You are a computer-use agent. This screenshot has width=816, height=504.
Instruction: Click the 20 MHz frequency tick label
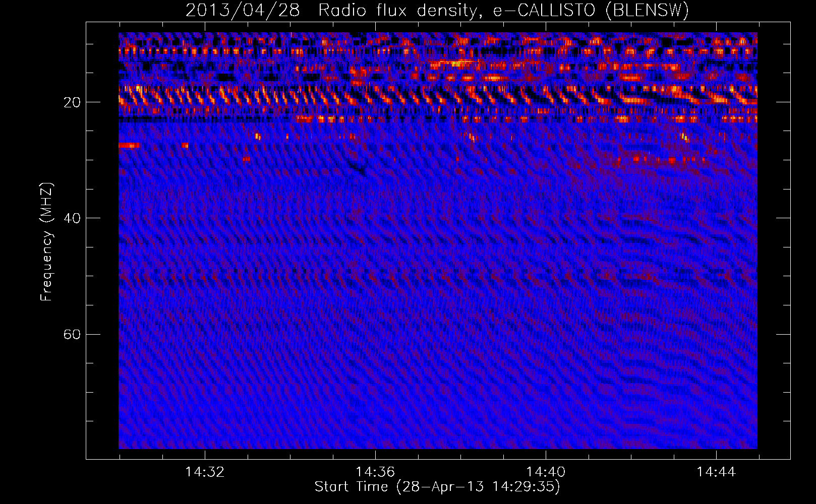point(72,103)
